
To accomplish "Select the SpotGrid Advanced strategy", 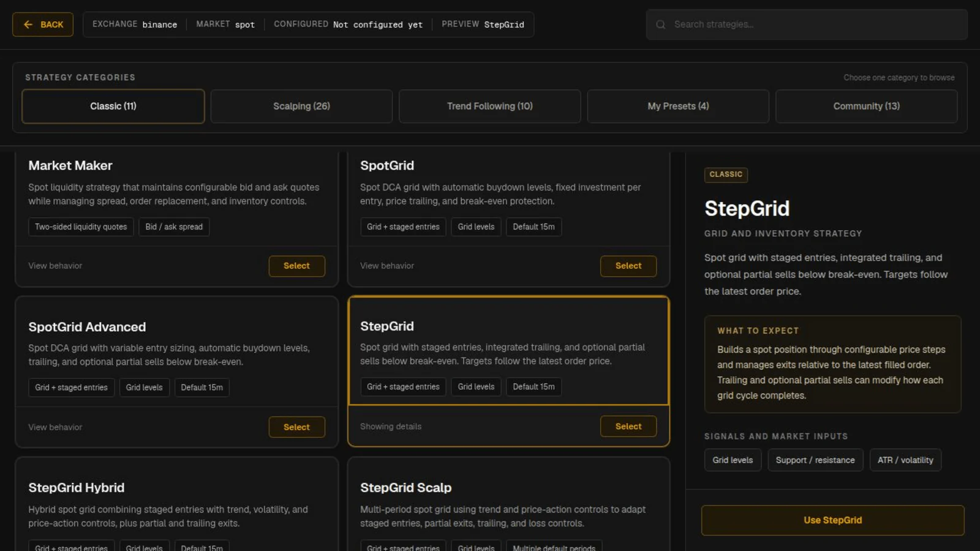I will click(x=296, y=427).
